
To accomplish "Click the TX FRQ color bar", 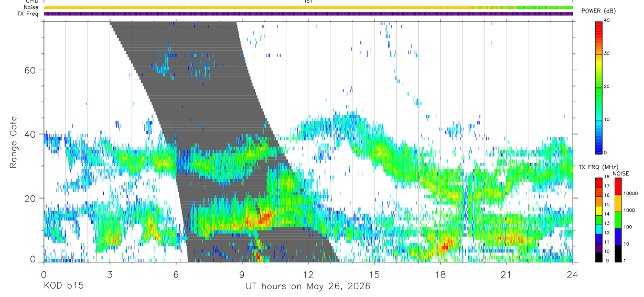I will click(x=599, y=219).
